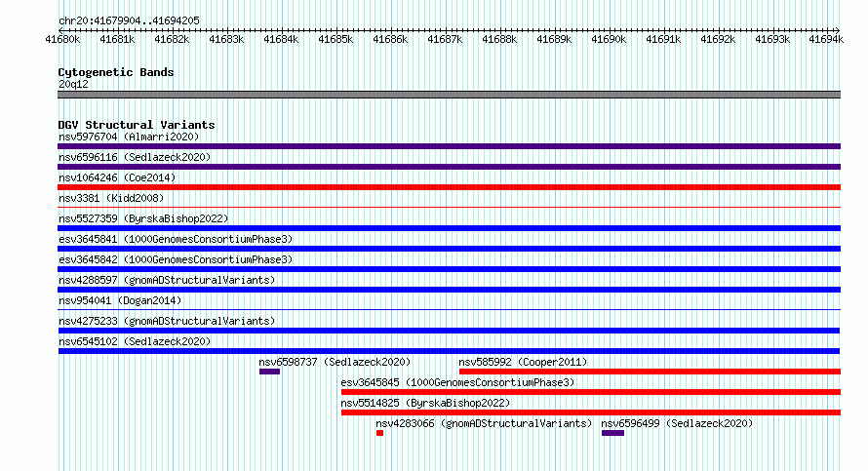
Task: Click the nsv6596499 (Sedlazeck2020) label
Action: 677,423
